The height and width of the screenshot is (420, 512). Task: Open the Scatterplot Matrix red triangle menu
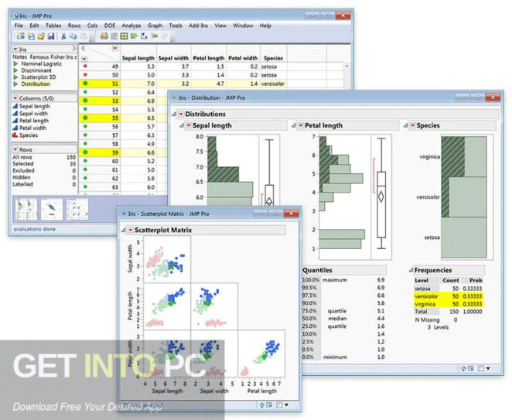click(130, 230)
